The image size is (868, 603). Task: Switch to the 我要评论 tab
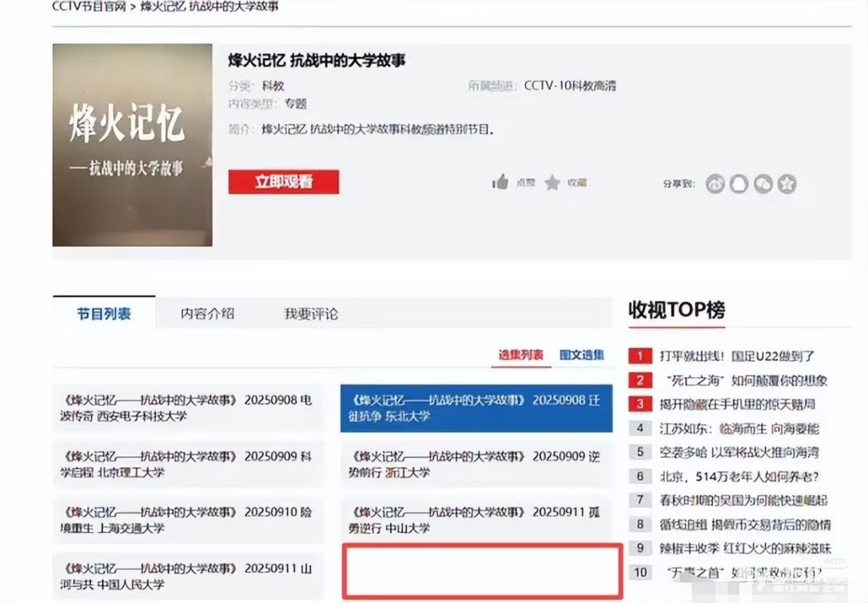(311, 314)
